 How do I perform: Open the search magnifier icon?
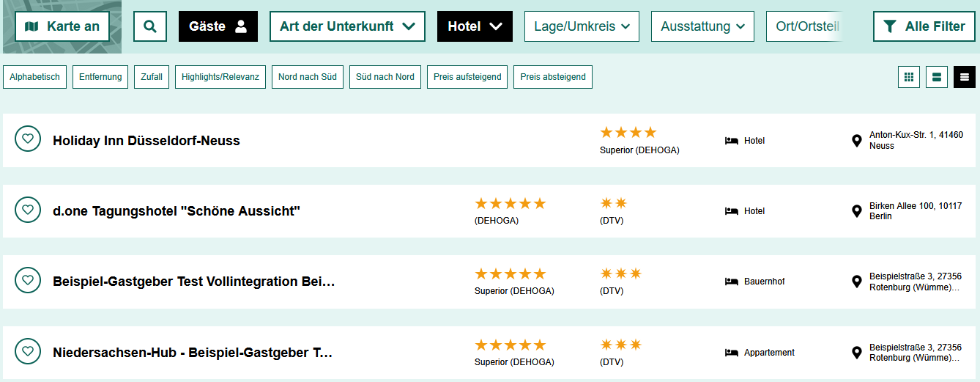150,26
